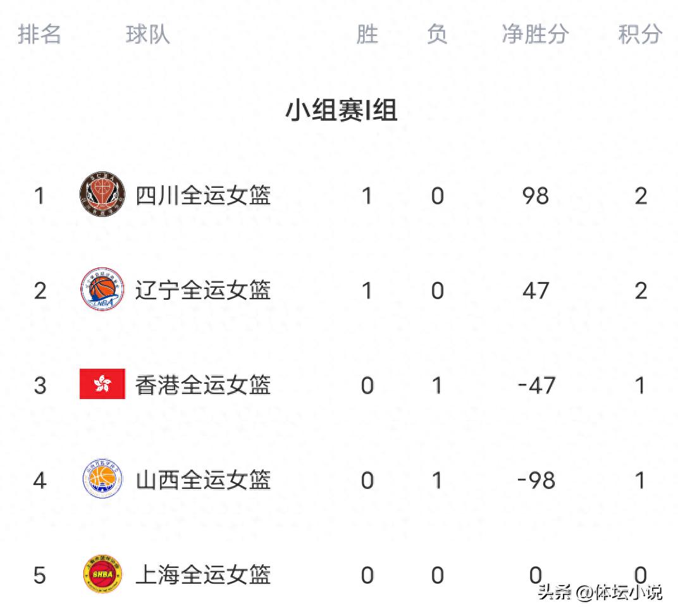The width and height of the screenshot is (678, 616).
Task: Click the Sichuan team logo icon
Action: [x=102, y=195]
